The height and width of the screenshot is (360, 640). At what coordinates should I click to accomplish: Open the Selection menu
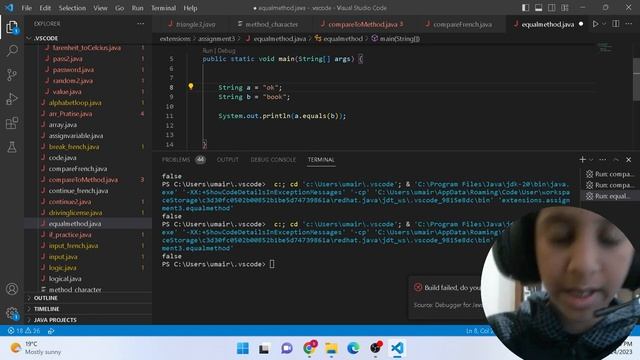point(72,8)
